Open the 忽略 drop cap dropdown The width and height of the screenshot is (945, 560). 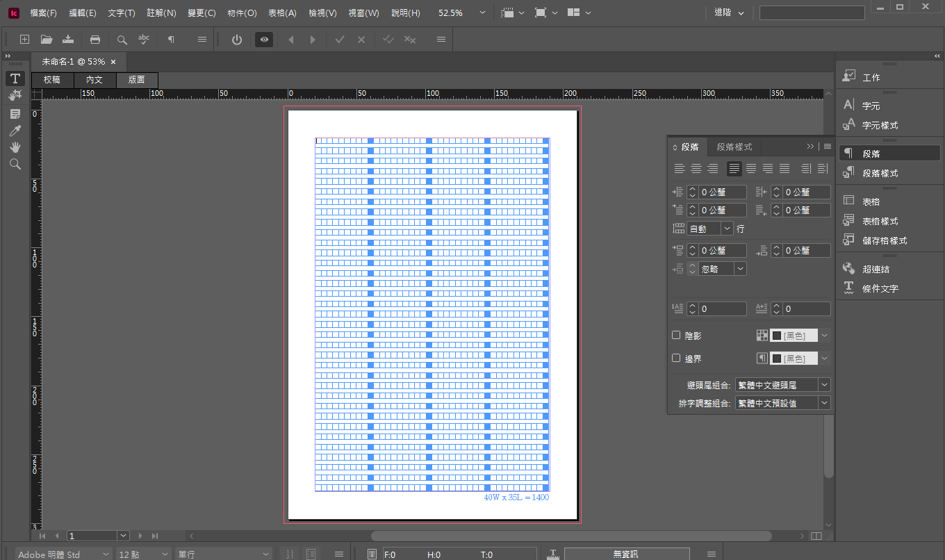click(x=741, y=268)
